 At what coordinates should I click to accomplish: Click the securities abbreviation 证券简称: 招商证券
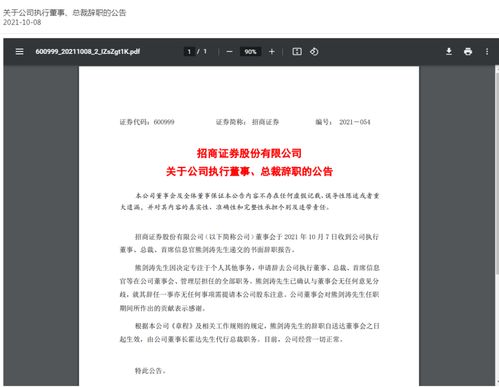pyautogui.click(x=247, y=122)
